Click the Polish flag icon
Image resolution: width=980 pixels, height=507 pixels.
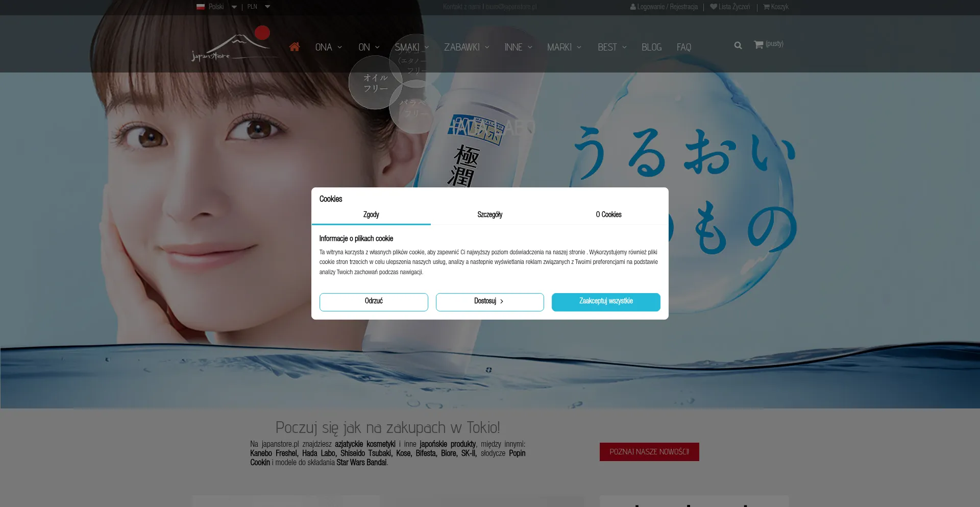pos(201,7)
